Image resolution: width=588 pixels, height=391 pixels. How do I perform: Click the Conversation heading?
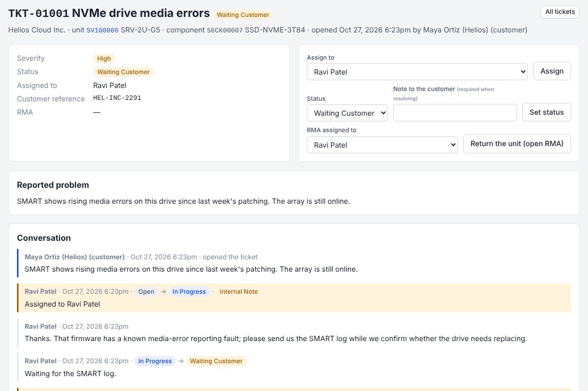(44, 238)
